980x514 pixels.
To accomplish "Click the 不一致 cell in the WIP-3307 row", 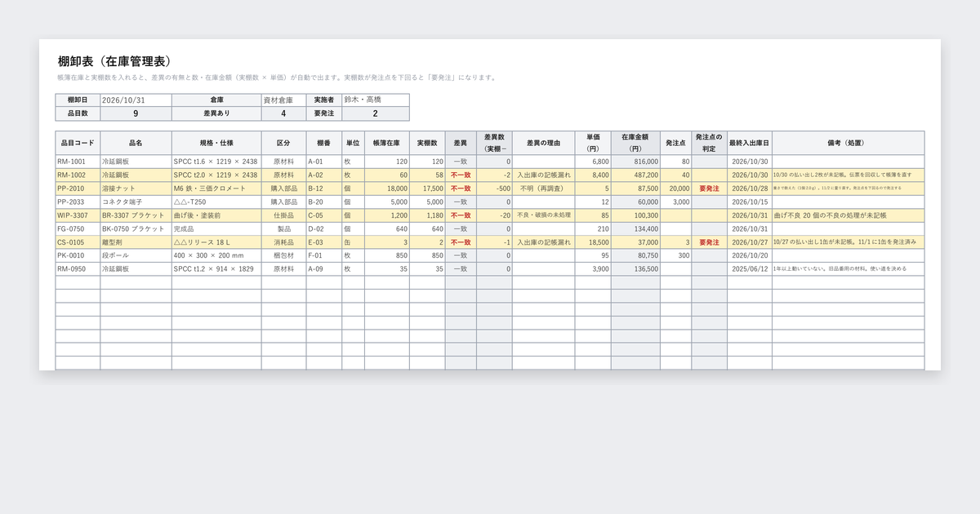I will coord(461,215).
